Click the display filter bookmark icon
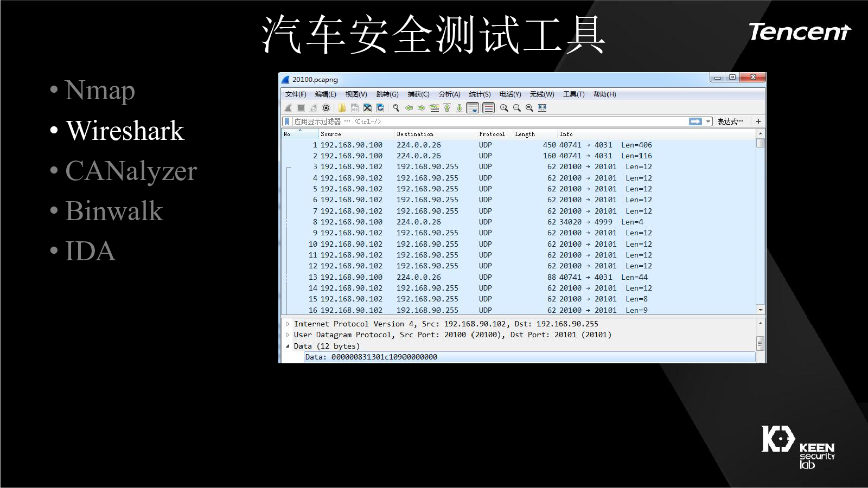This screenshot has width=868, height=488. 287,121
